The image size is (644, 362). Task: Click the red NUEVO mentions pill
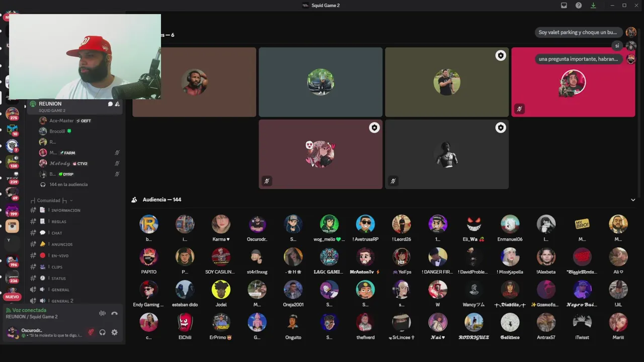tap(12, 297)
